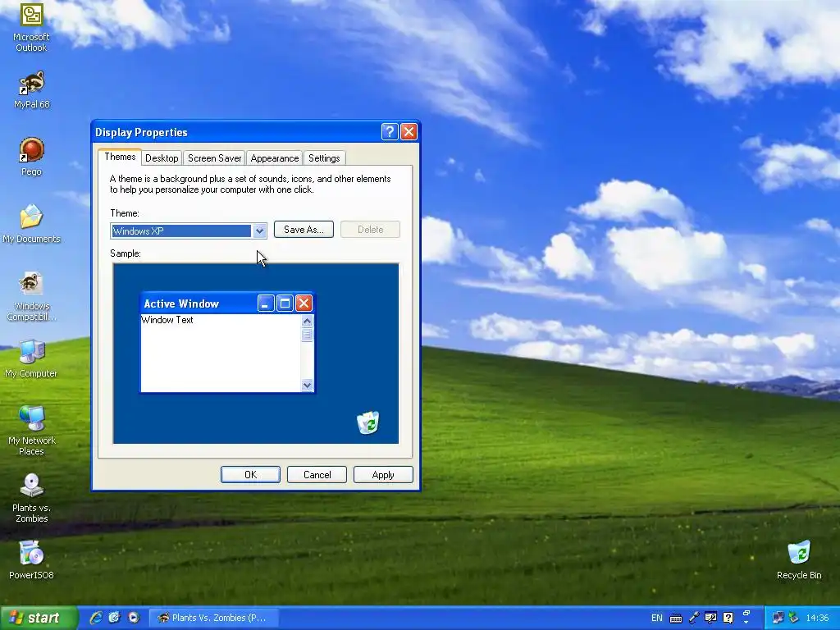The height and width of the screenshot is (630, 840).
Task: Open the Start menu
Action: [39, 619]
